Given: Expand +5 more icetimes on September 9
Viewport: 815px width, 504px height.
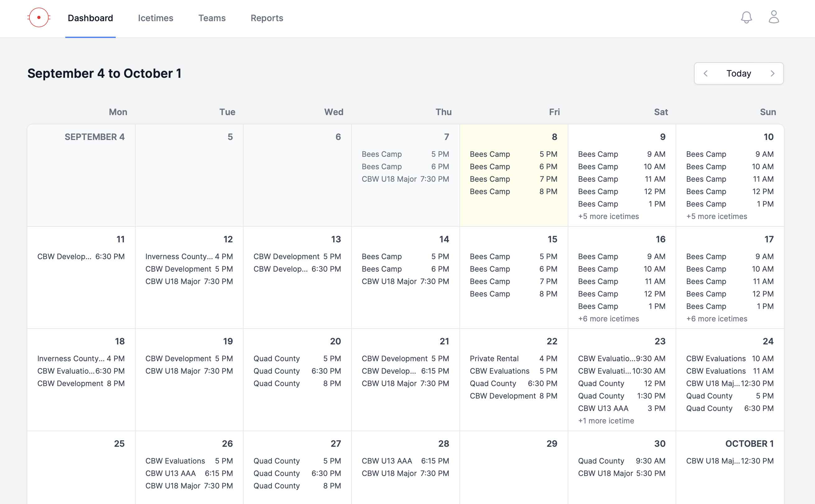Looking at the screenshot, I should (608, 216).
